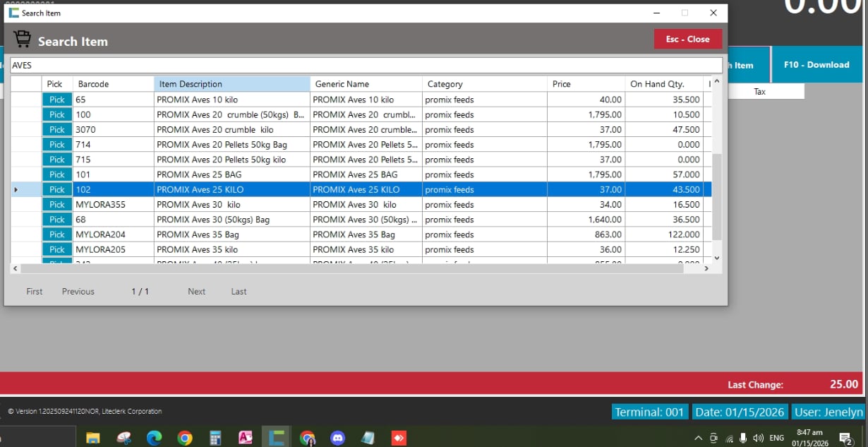Open Discord from the taskbar

pos(337,438)
